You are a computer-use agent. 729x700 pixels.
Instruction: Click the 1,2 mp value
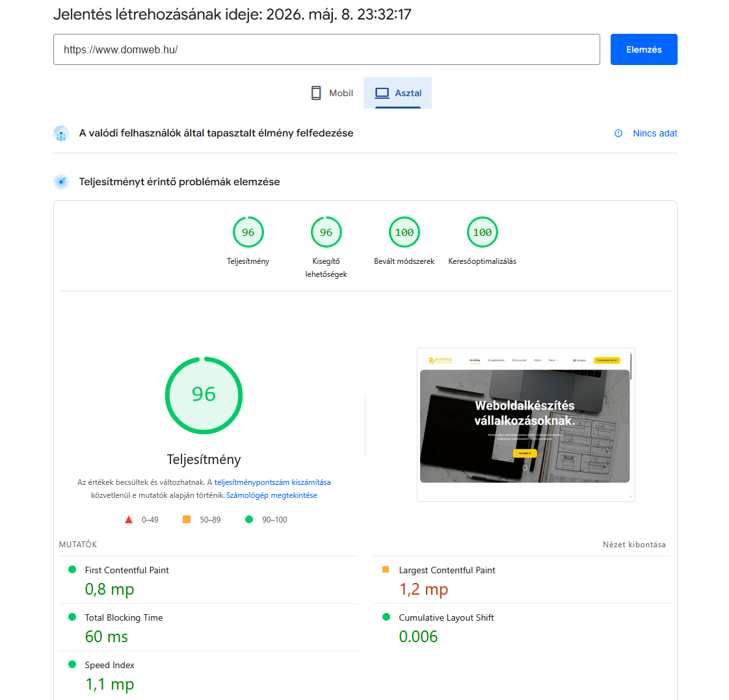423,590
